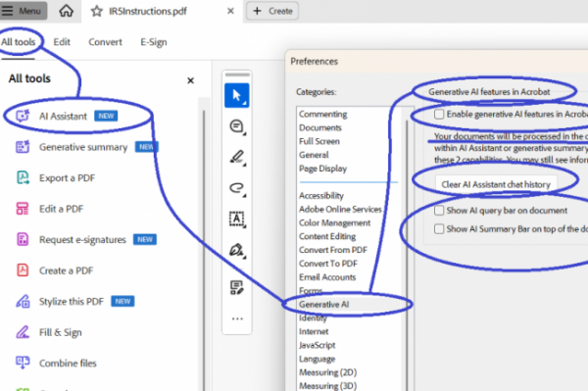This screenshot has width=588, height=391.
Task: Open Generative summary tool icon
Action: click(23, 147)
